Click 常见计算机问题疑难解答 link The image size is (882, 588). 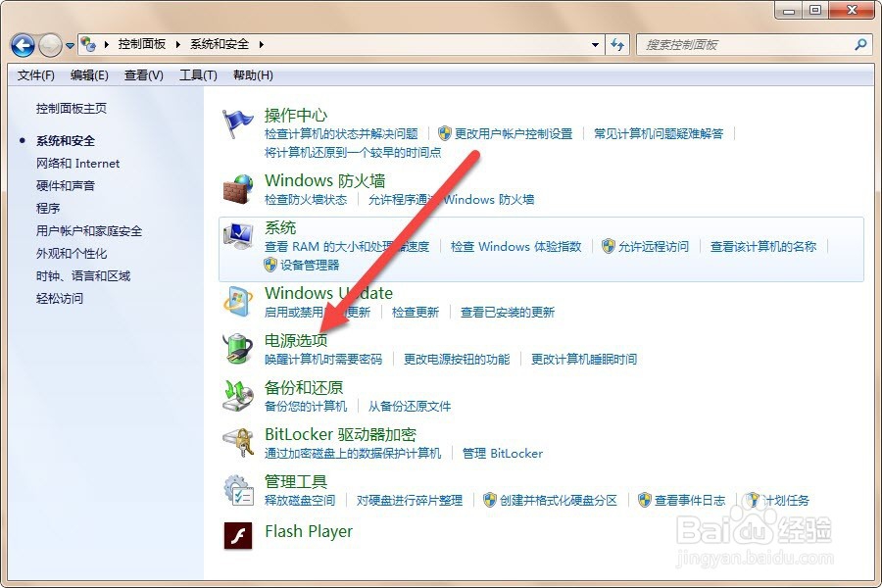tap(659, 133)
